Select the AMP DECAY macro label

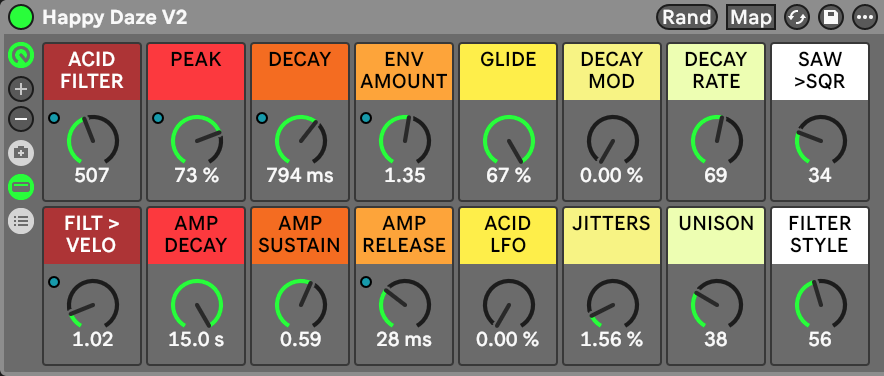(x=196, y=236)
